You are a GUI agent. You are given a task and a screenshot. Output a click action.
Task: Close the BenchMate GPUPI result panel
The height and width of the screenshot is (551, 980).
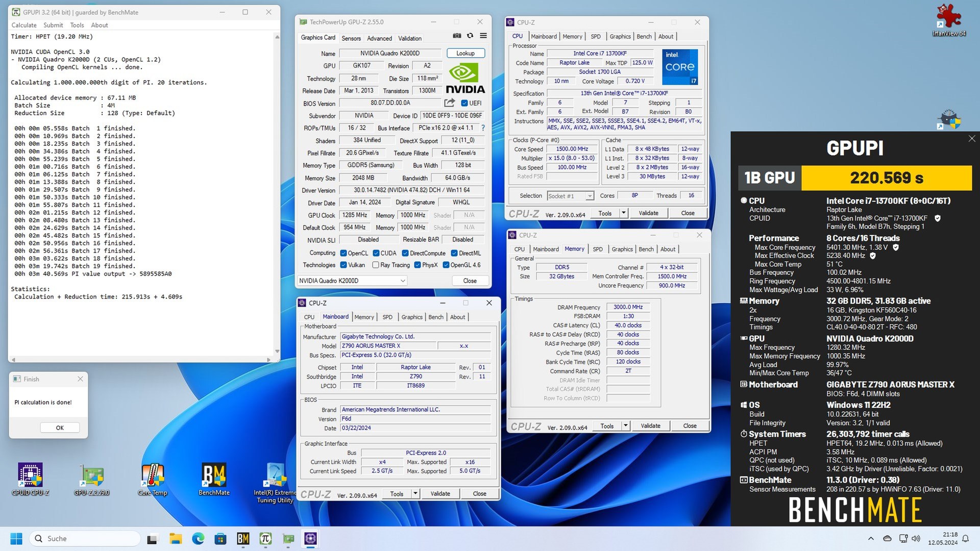(971, 139)
